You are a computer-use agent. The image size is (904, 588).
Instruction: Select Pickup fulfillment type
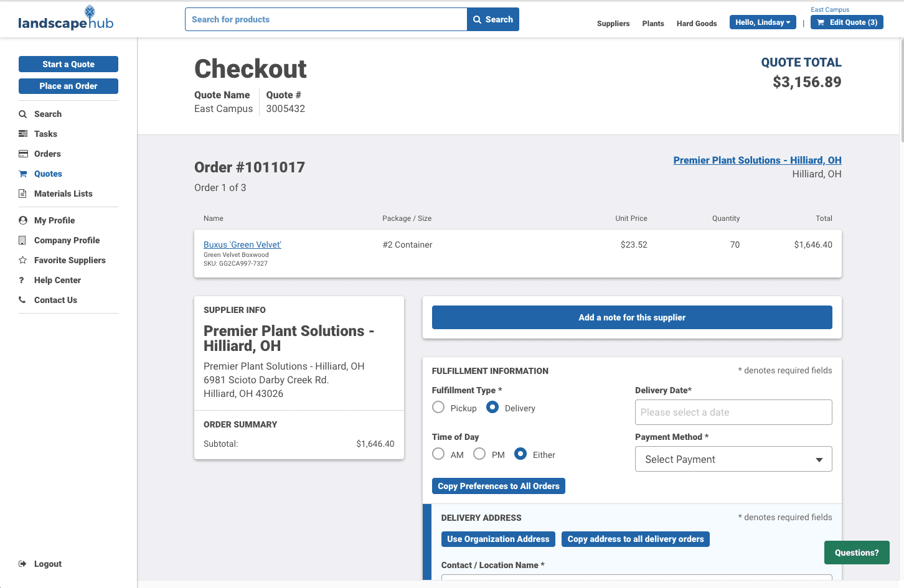[x=438, y=408]
